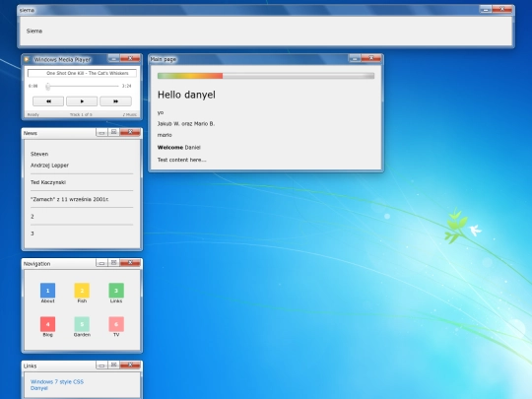Play the current track in Media Player
The image size is (532, 399).
pos(82,101)
